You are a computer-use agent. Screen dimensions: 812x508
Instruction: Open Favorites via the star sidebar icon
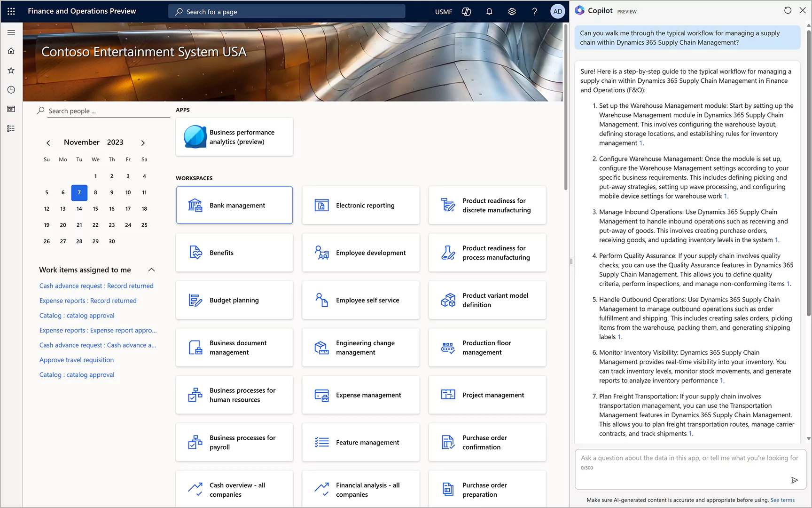tap(11, 70)
